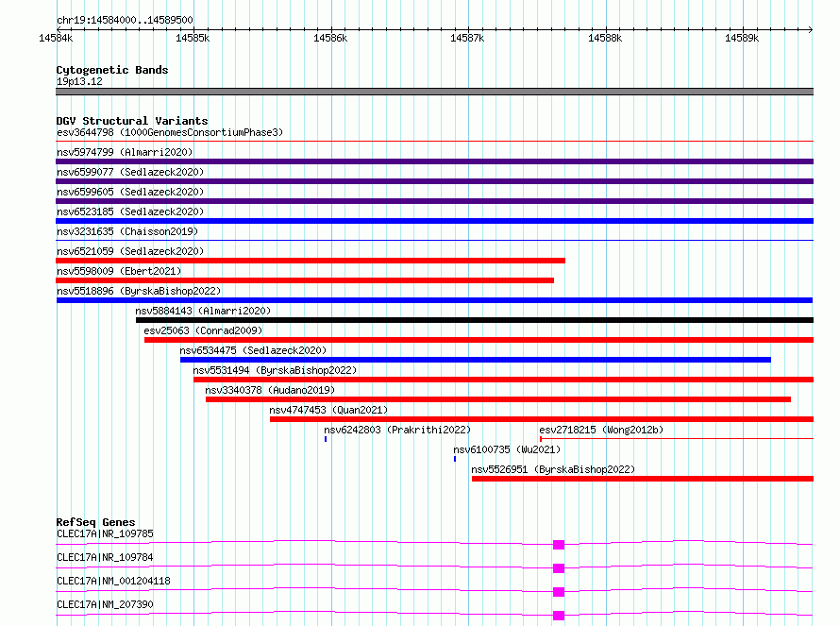The image size is (840, 626).
Task: Click the red nsv6521059 variant bar
Action: point(311,261)
